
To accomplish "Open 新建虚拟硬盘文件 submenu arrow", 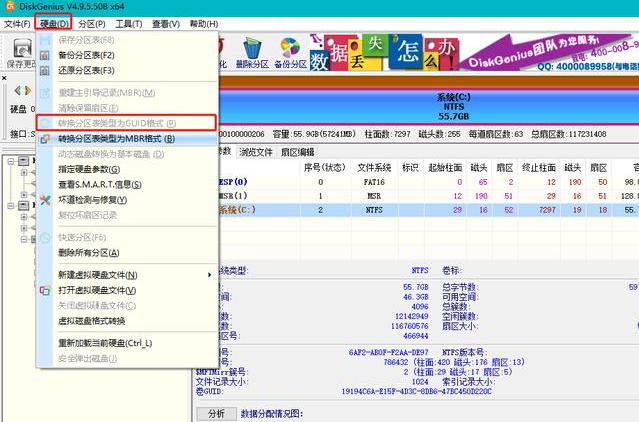I will [x=209, y=275].
